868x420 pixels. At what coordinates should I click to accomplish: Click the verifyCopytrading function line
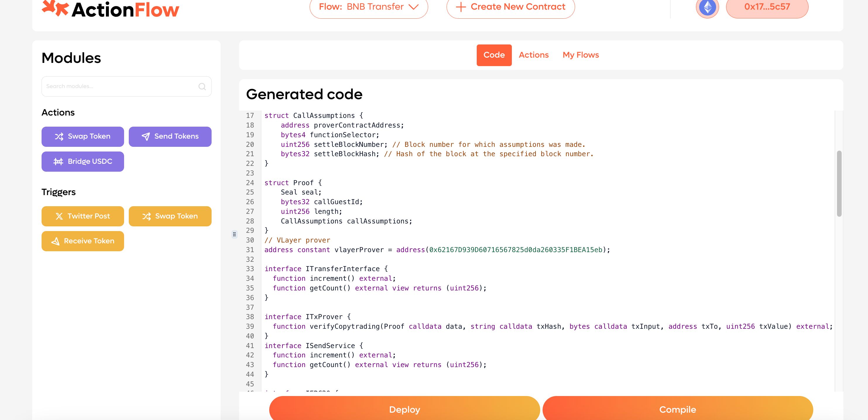[x=552, y=326]
